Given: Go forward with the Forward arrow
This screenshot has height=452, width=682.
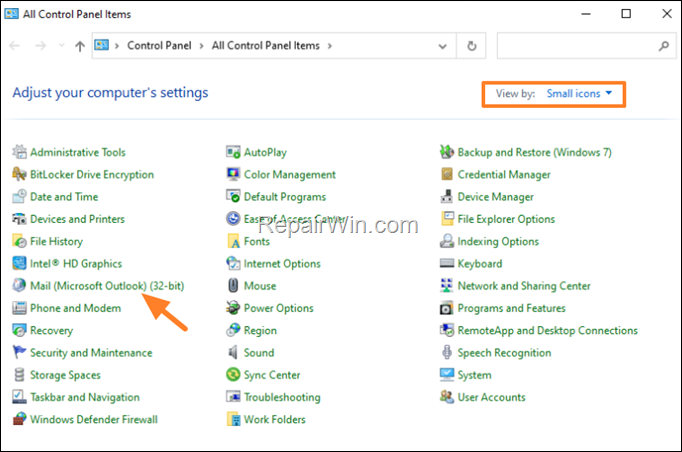Looking at the screenshot, I should pyautogui.click(x=40, y=46).
